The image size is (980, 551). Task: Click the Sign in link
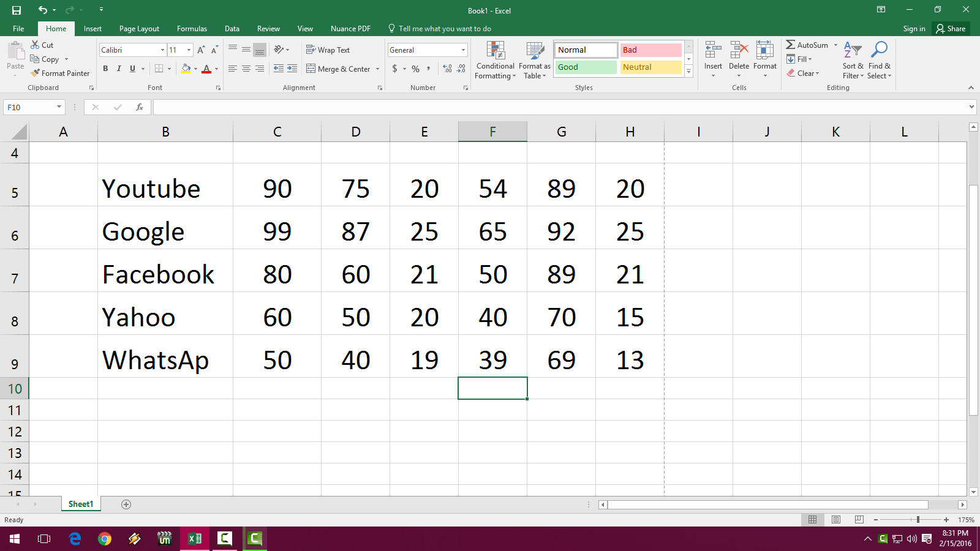914,29
